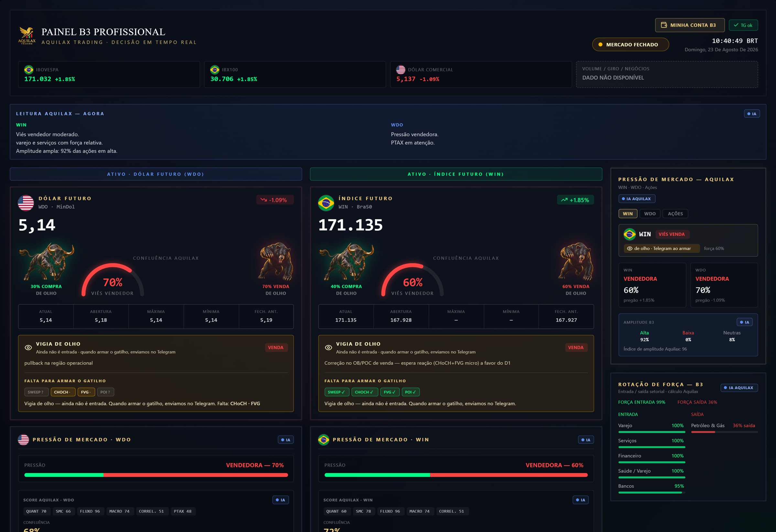Click the WIN pressure bar showing Vendedora 60%
Viewport: 776px width, 532px height.
tap(456, 475)
